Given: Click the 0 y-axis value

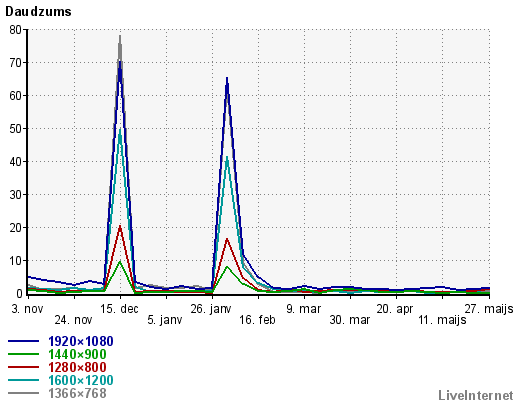Looking at the screenshot, I should (19, 294).
